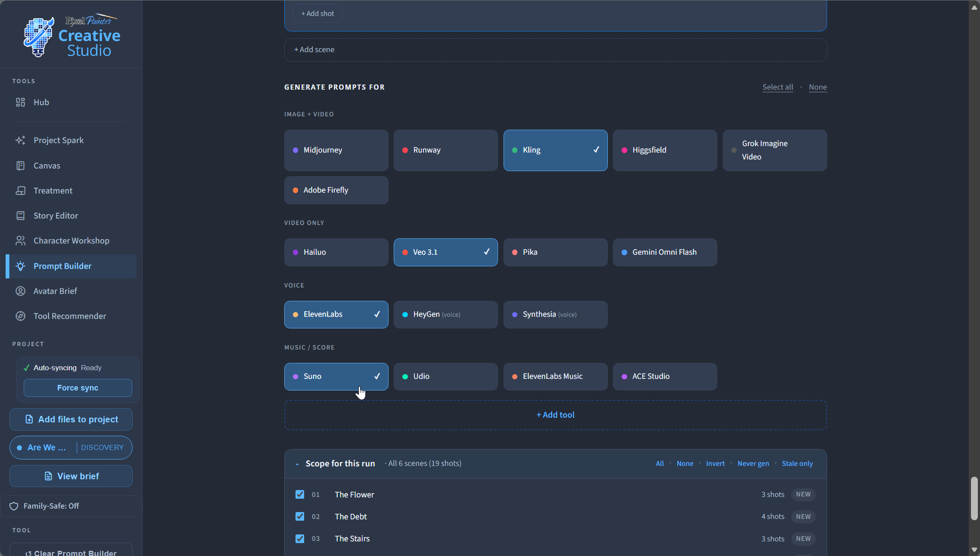Click the file-plus icon on Add files
Screen dimensions: 980x556
[x=29, y=419]
